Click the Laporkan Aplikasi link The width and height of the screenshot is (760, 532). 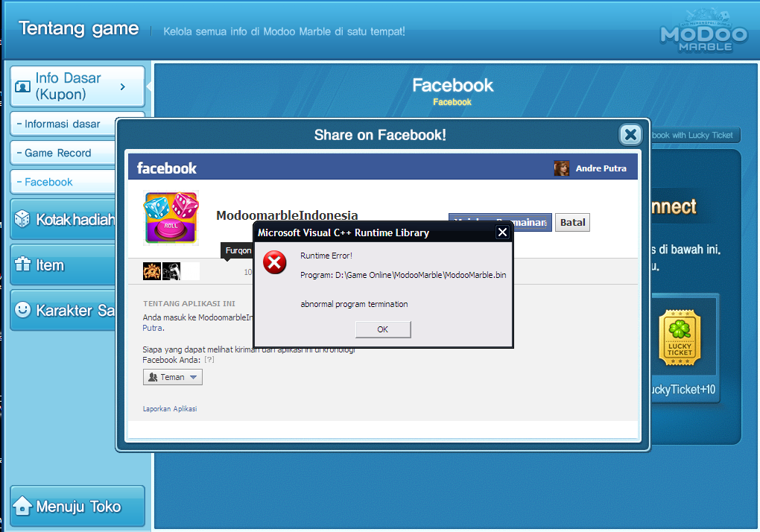(170, 409)
